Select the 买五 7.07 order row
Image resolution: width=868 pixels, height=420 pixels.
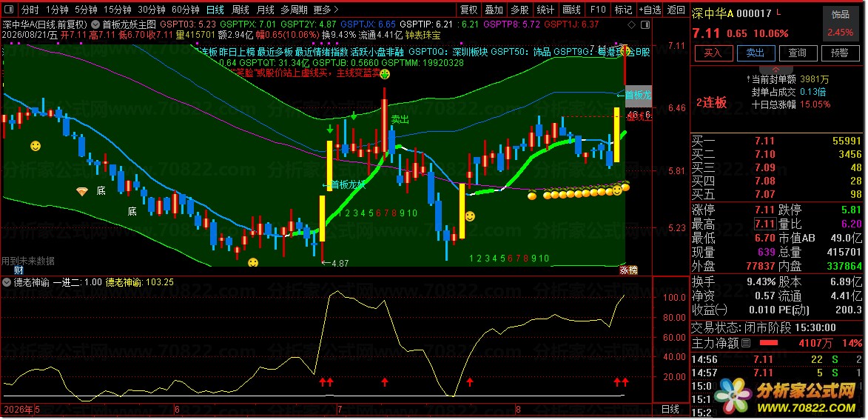click(777, 194)
